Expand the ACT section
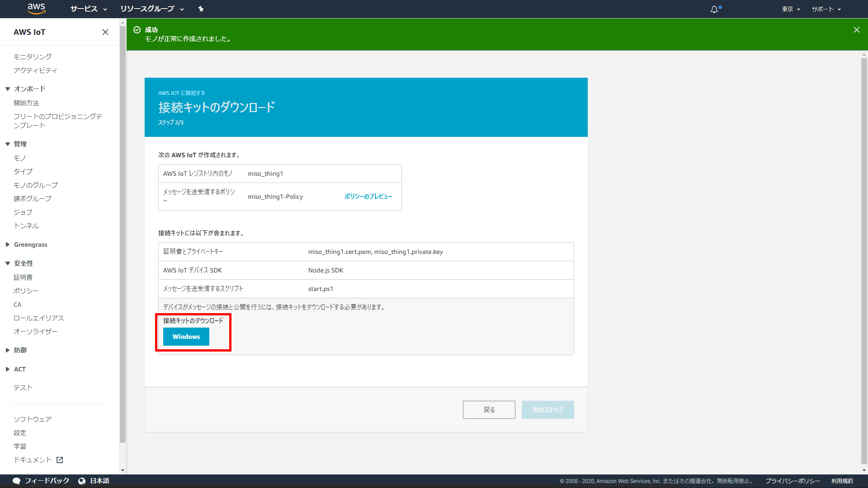The height and width of the screenshot is (488, 868). tap(8, 369)
